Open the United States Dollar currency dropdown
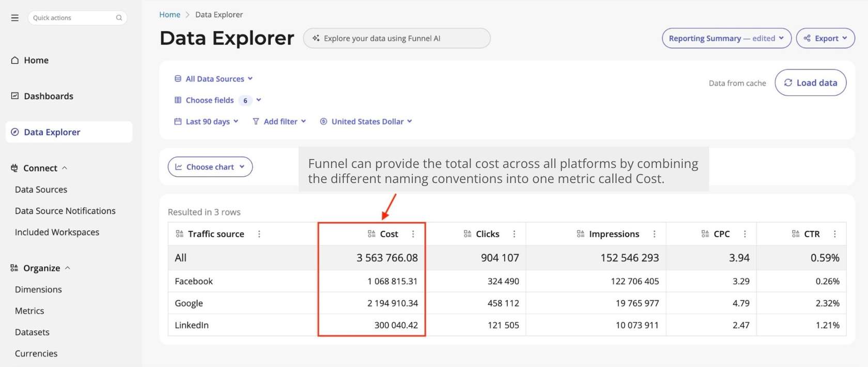The height and width of the screenshot is (367, 868). pos(366,121)
